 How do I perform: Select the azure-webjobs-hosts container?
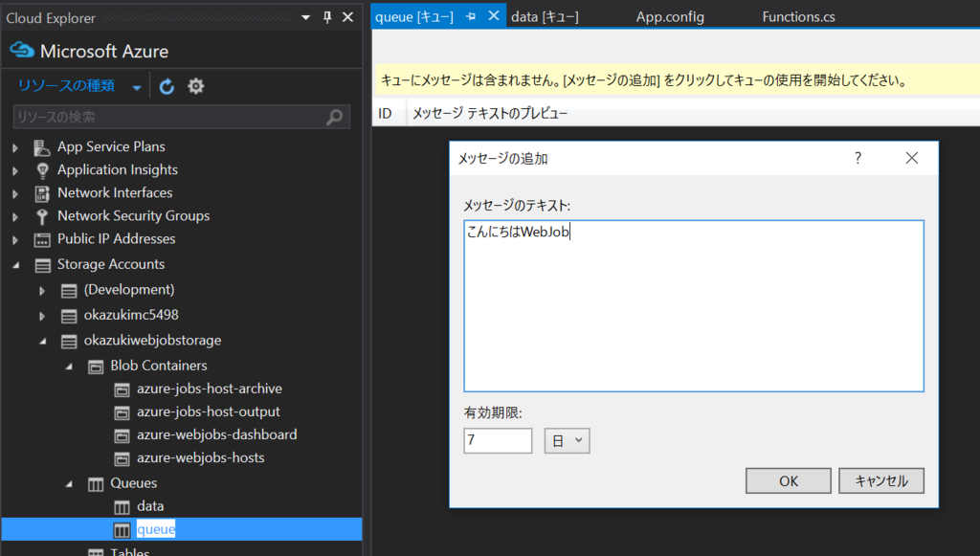(201, 458)
